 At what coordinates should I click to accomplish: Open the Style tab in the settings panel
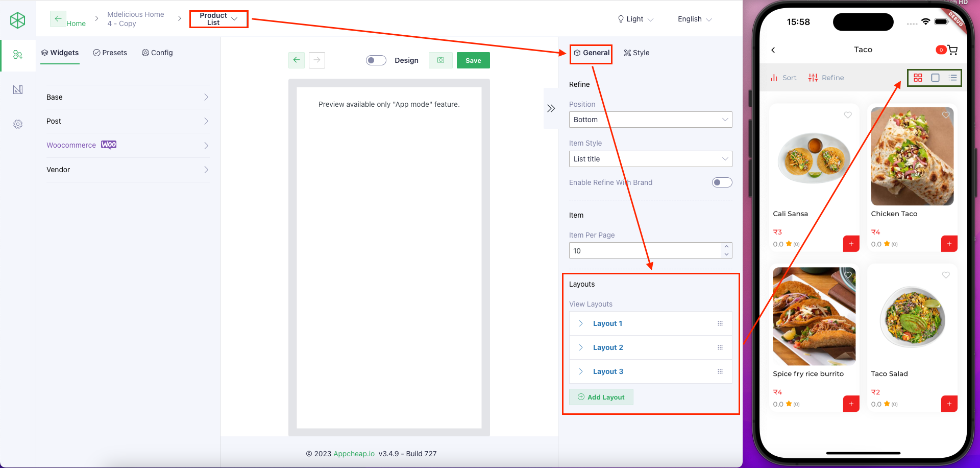pyautogui.click(x=636, y=53)
